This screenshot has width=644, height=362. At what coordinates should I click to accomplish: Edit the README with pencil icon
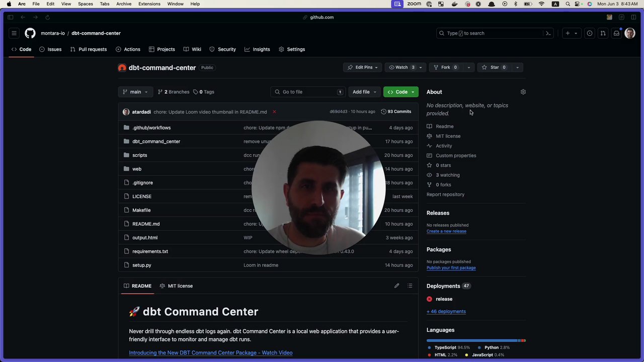point(396,286)
